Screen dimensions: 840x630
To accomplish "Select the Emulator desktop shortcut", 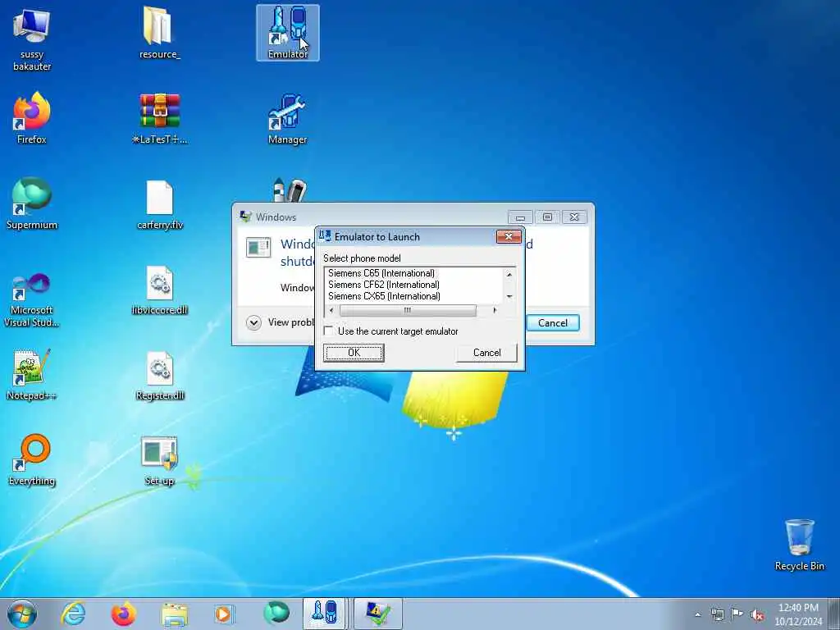I will point(288,33).
